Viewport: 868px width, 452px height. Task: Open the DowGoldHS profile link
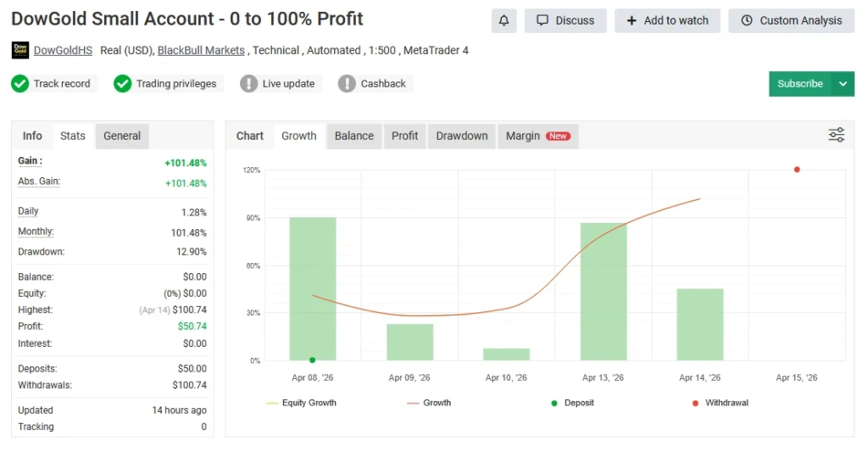63,50
